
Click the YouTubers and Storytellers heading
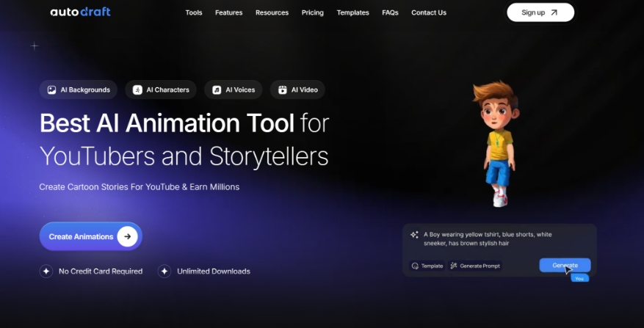tap(184, 156)
